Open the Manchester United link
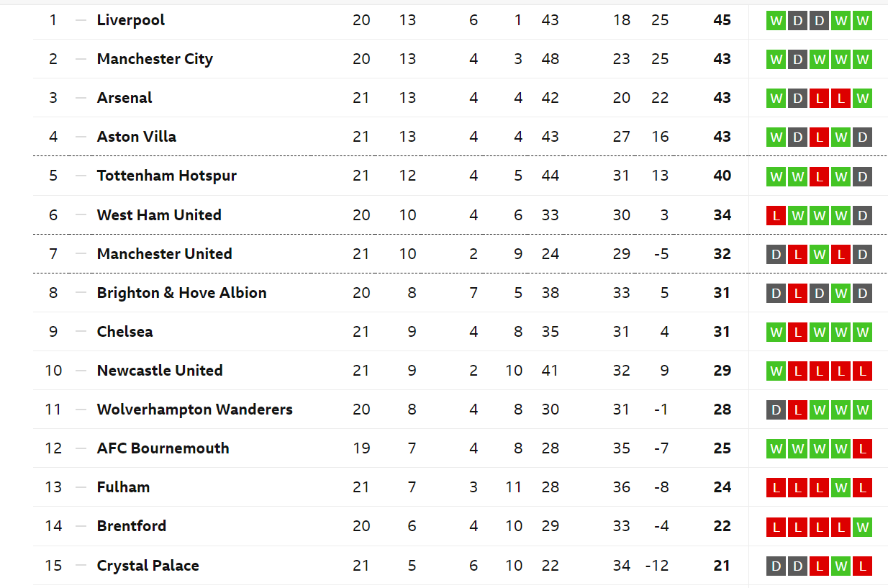Image resolution: width=888 pixels, height=588 pixels. pos(165,254)
